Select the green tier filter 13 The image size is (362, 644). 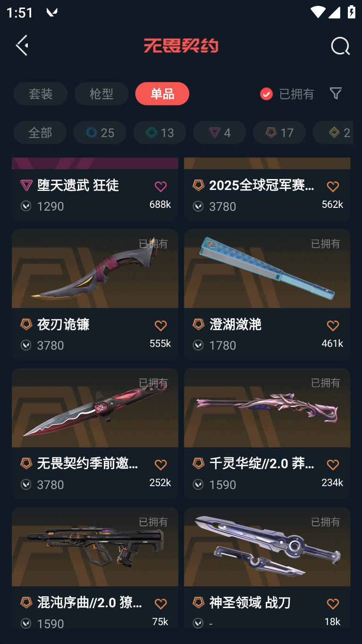[160, 132]
